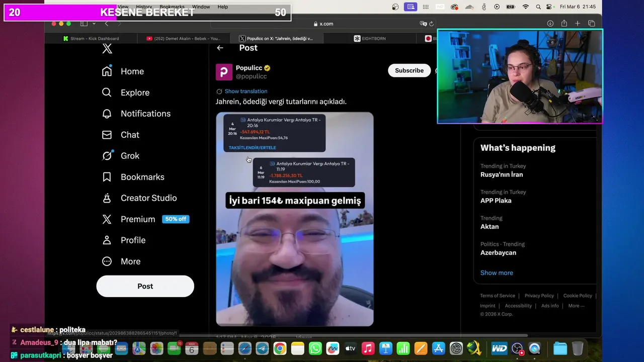Go back using the Post arrow
Viewport: 644px width, 362px height.
(x=220, y=48)
